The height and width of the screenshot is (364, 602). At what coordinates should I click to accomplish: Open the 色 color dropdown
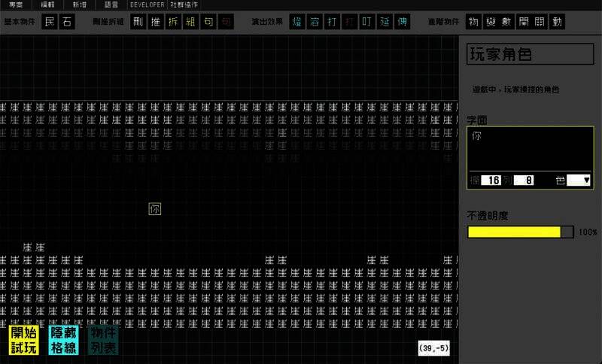coord(579,180)
